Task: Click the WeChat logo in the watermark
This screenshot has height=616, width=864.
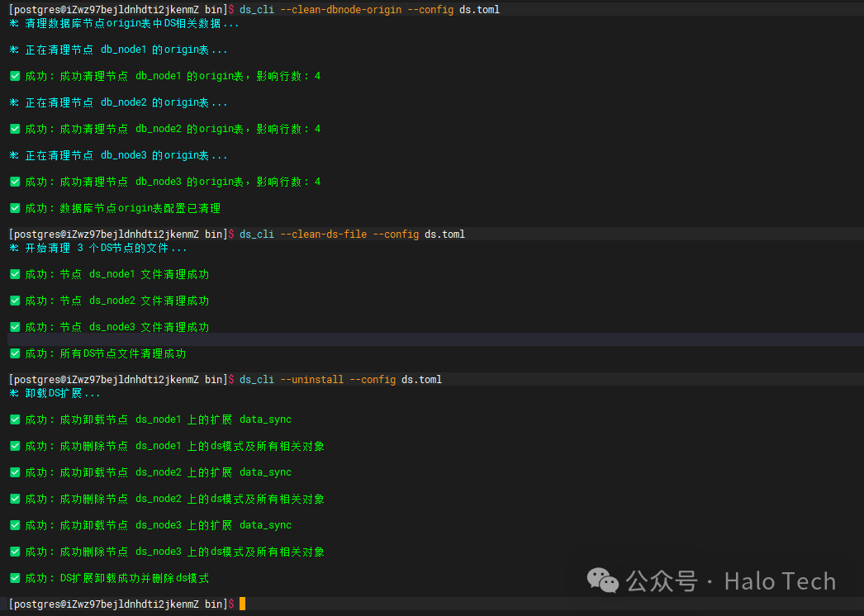Action: 602,580
